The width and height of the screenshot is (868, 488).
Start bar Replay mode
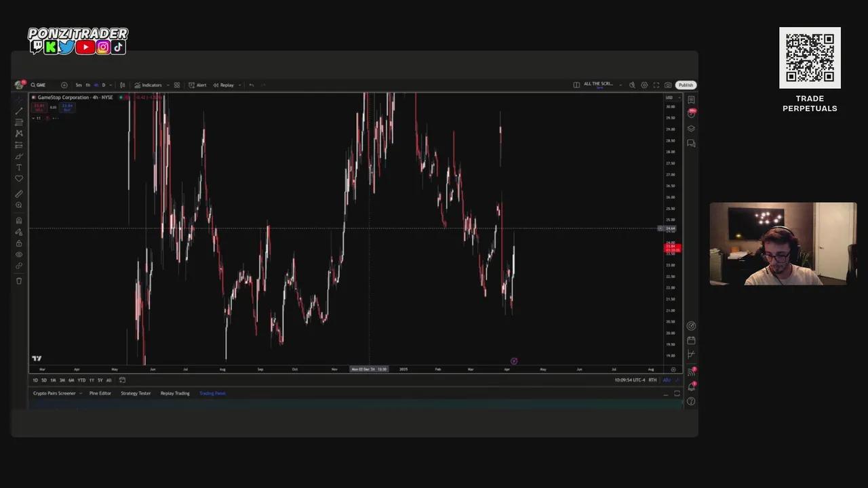coord(224,85)
